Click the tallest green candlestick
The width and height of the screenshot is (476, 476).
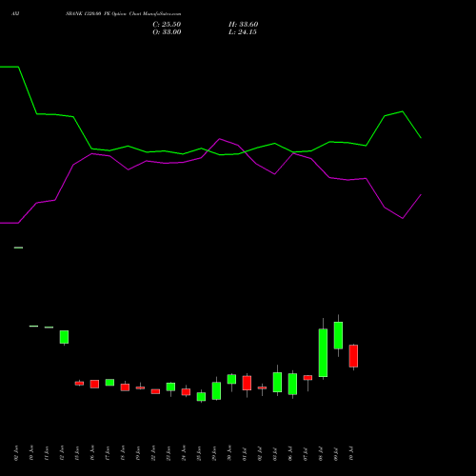point(323,352)
